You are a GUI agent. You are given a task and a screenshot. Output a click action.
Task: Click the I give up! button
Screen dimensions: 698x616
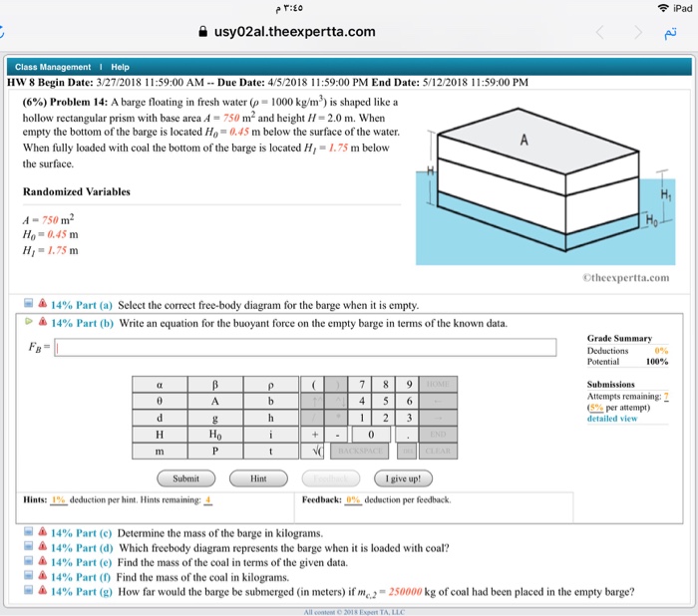coord(403,478)
